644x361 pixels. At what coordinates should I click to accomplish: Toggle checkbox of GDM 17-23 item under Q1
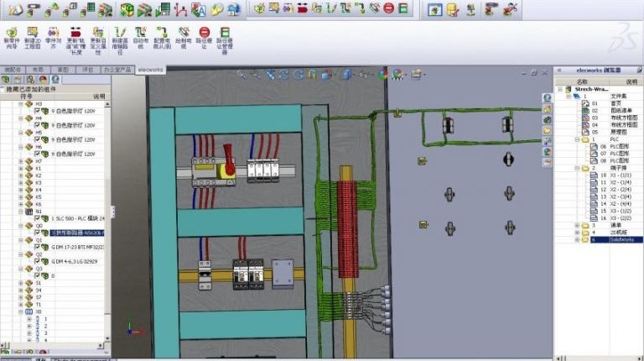(38, 247)
